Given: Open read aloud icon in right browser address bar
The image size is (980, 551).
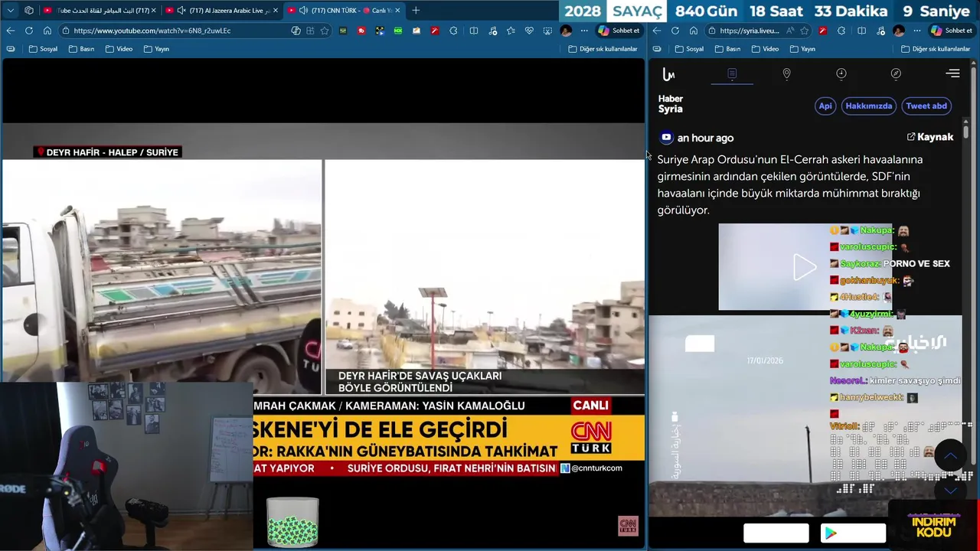Looking at the screenshot, I should pyautogui.click(x=791, y=31).
